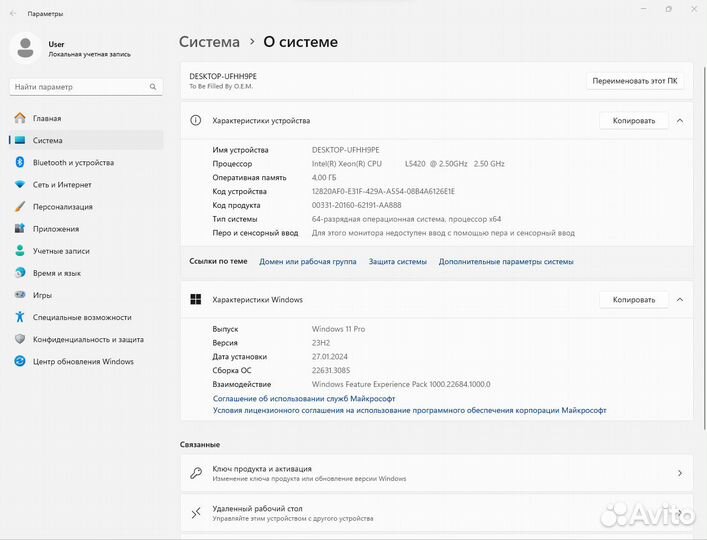The height and width of the screenshot is (540, 707).
Task: Open the Удаленный рабочий стол row
Action: pos(436,513)
